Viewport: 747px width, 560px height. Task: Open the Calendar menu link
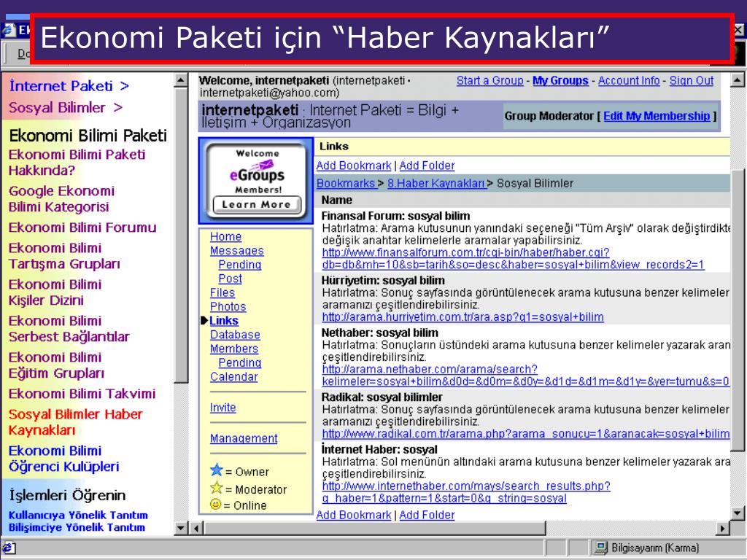[x=234, y=377]
